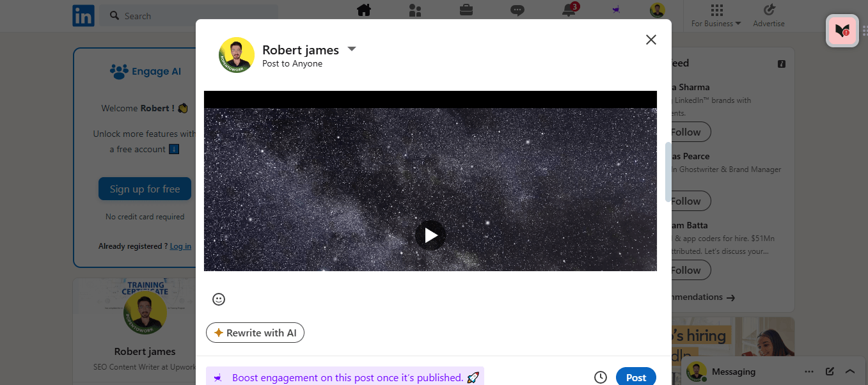The height and width of the screenshot is (385, 868).
Task: Open My Network from the top navigation
Action: pyautogui.click(x=414, y=10)
